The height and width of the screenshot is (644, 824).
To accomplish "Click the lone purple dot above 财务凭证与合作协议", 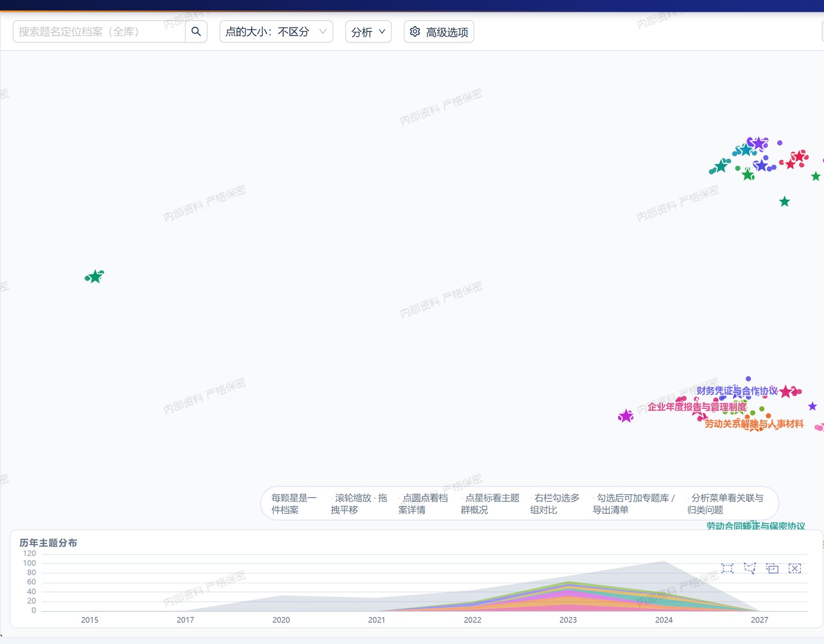I will tap(748, 379).
